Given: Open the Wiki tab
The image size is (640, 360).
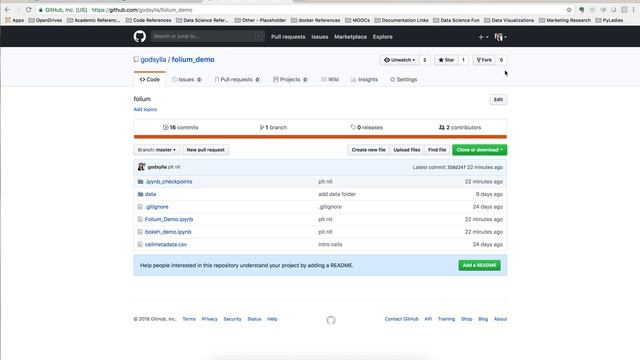Looking at the screenshot, I should (x=330, y=80).
